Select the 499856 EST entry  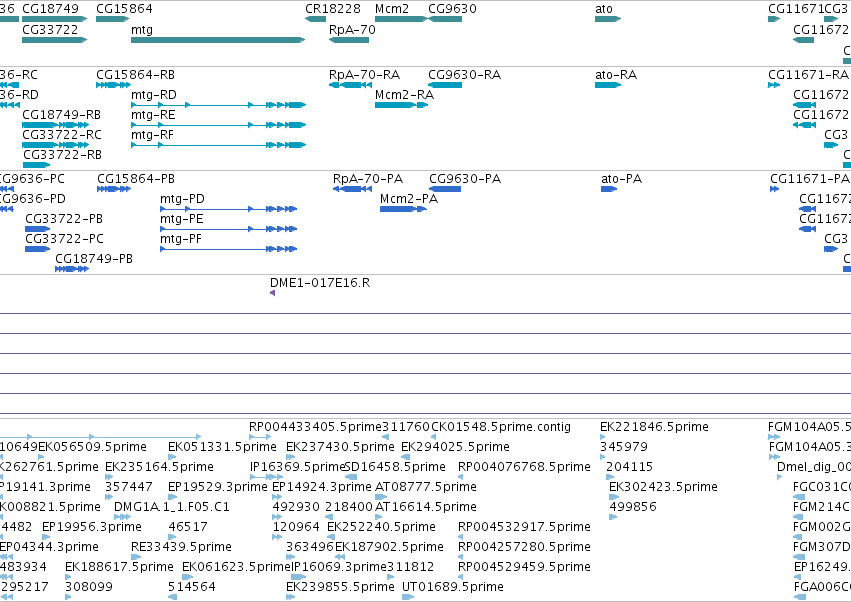click(x=633, y=507)
